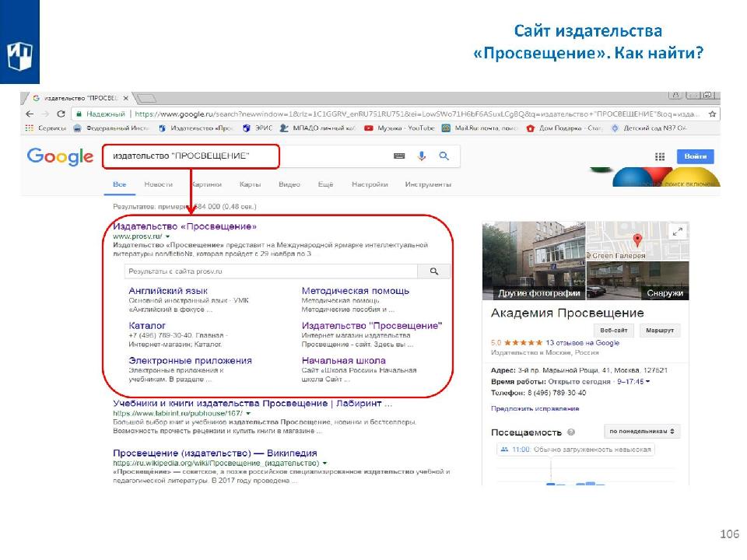Click the blue Google search magnifier icon
This screenshot has height=560, width=747.
click(x=444, y=156)
